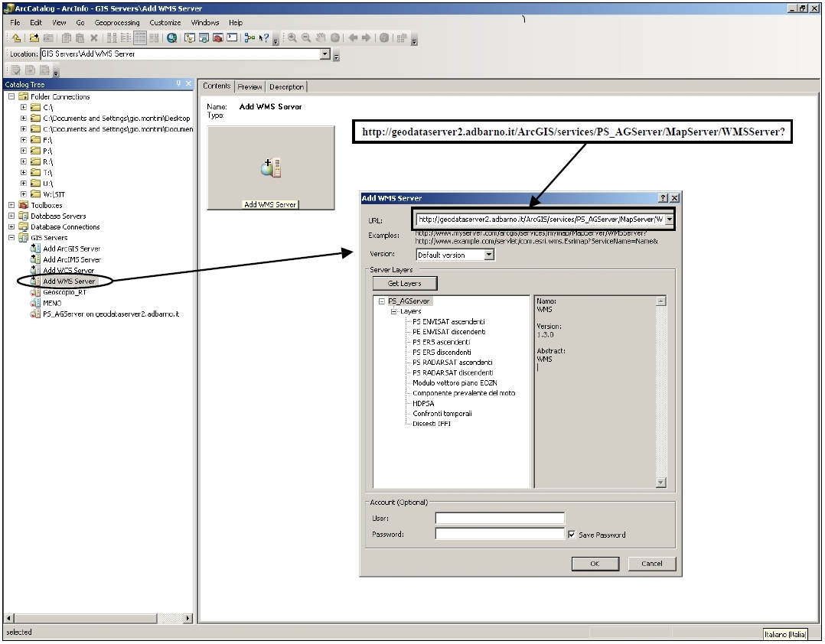Select Add ArcGIS Server in the tree
The width and height of the screenshot is (825, 644).
click(x=72, y=249)
